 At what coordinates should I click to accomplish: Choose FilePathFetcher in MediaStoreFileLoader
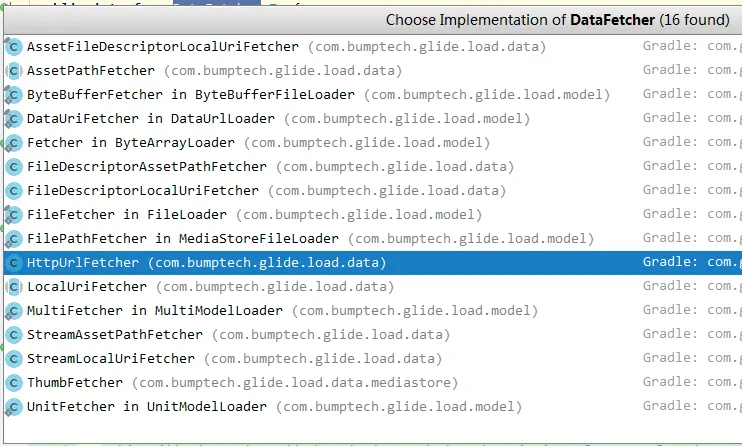(373, 239)
